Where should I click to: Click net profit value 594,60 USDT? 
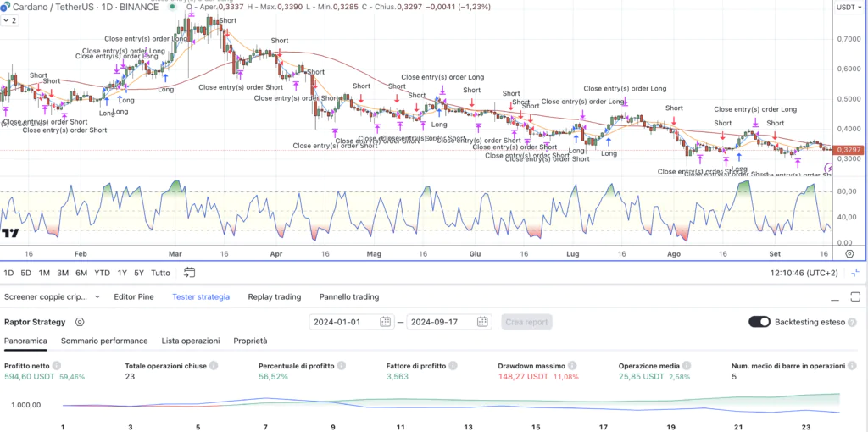point(29,377)
